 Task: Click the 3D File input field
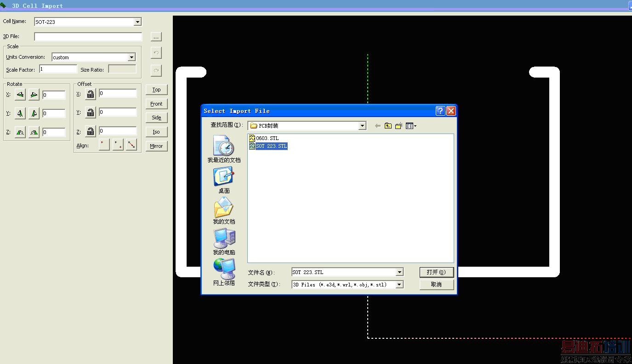tap(88, 37)
